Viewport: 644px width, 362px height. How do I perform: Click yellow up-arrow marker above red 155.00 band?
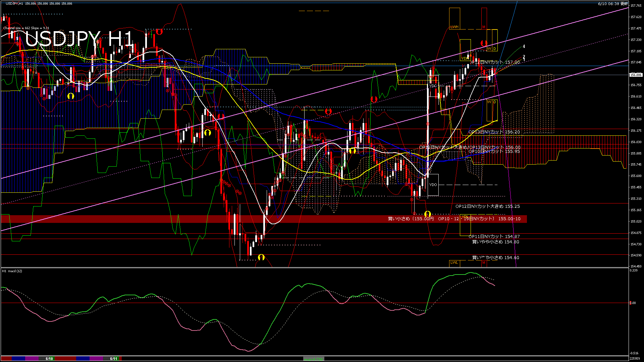(x=427, y=214)
